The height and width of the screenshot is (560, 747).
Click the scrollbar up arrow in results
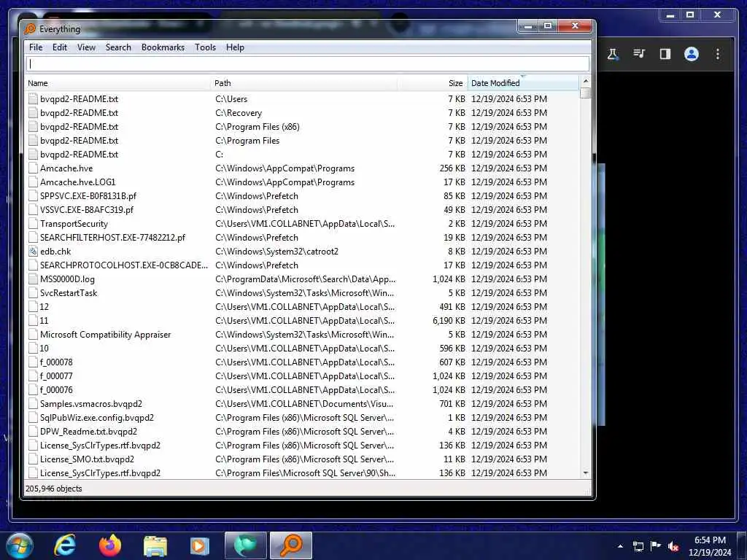586,81
